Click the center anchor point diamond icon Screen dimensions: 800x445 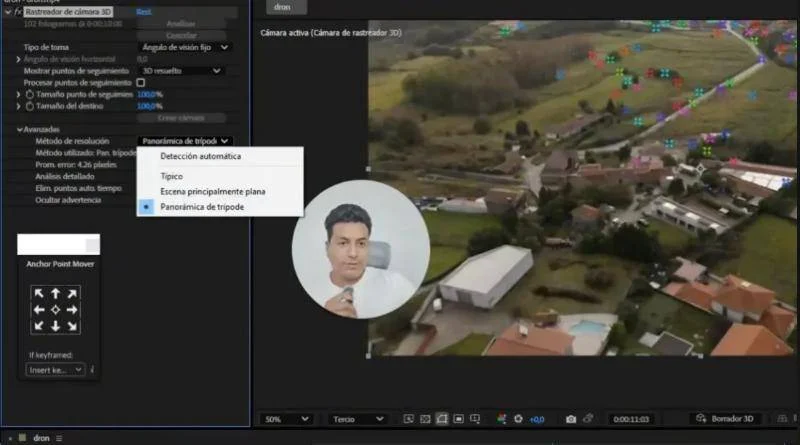[x=56, y=310]
